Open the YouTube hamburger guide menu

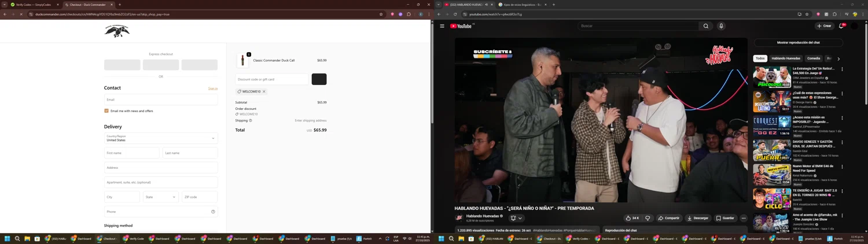point(442,26)
